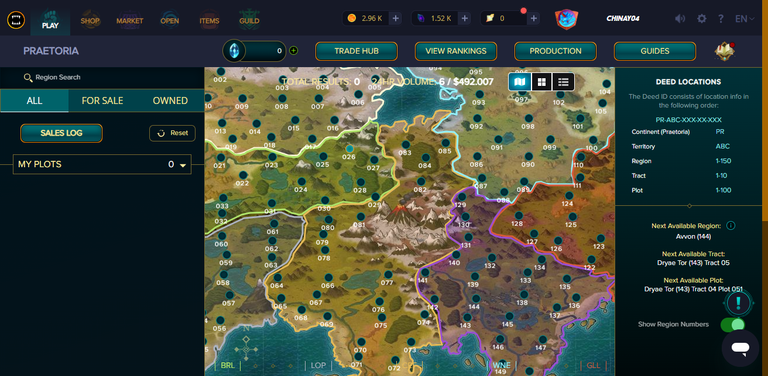
Task: Switch to map view icon
Action: tap(520, 82)
